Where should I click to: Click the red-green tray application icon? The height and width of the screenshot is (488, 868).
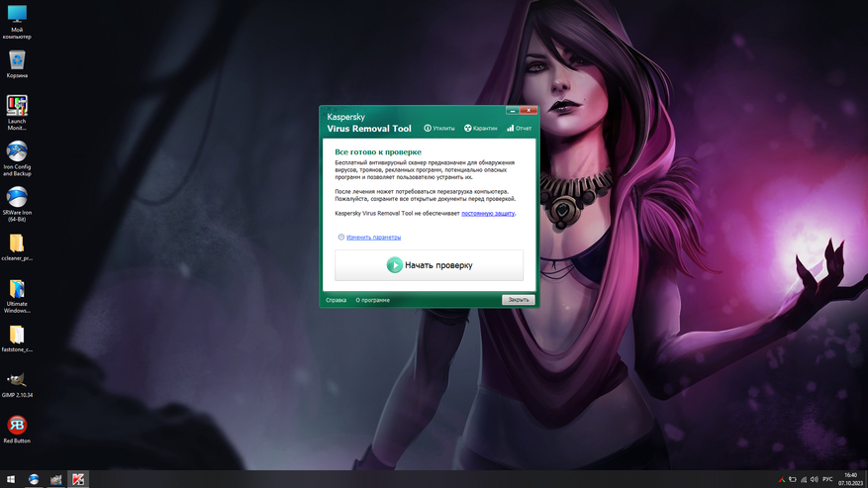tap(781, 480)
